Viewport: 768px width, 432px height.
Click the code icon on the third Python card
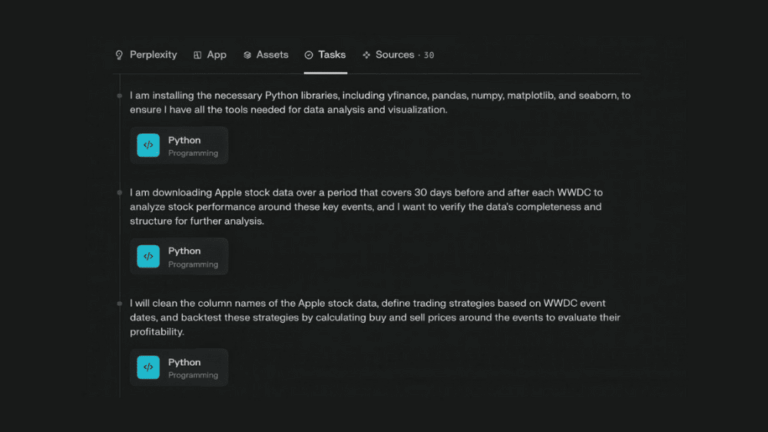[x=148, y=368]
